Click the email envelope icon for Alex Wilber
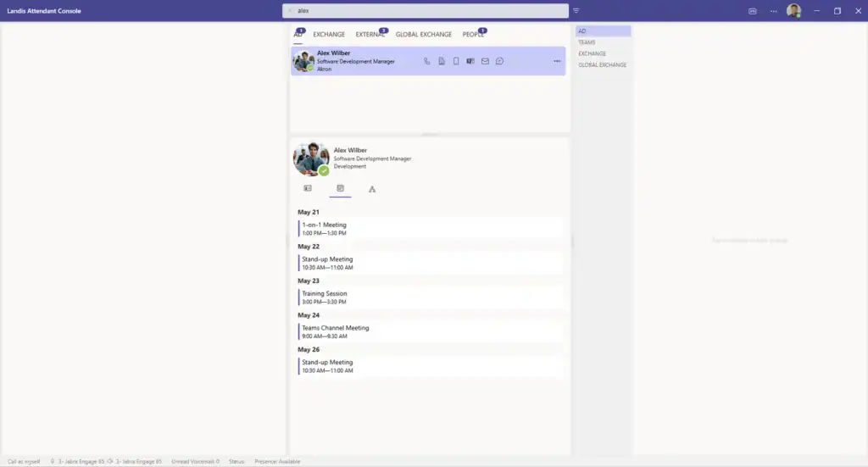This screenshot has height=467, width=868. click(x=485, y=61)
